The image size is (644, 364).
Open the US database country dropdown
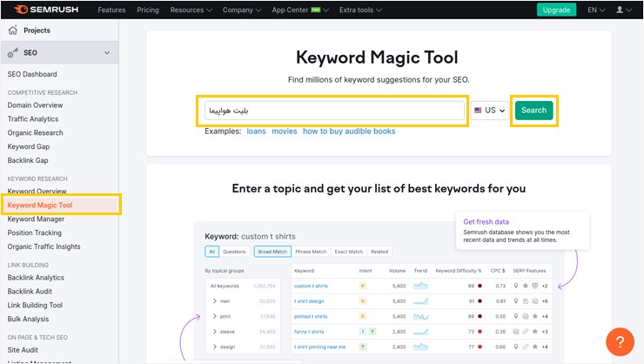pyautogui.click(x=490, y=110)
